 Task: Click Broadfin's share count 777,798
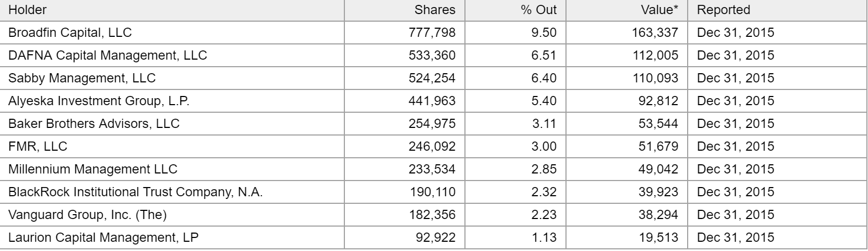pyautogui.click(x=432, y=33)
